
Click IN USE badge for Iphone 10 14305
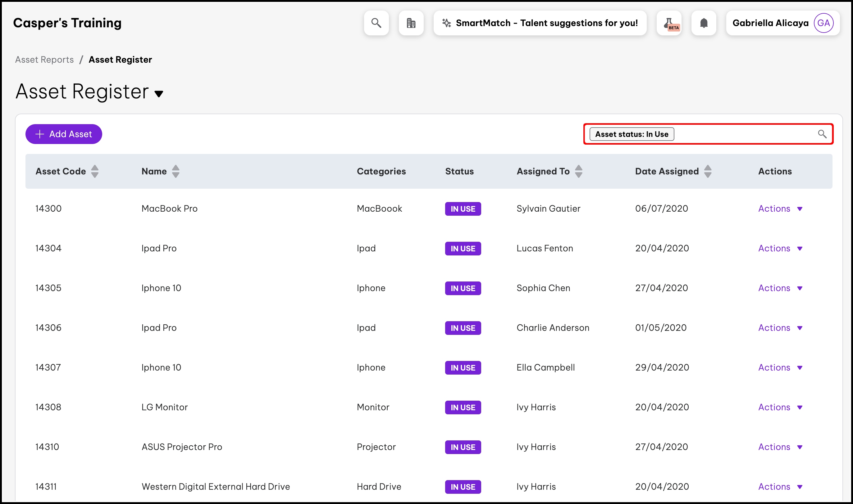click(x=463, y=288)
